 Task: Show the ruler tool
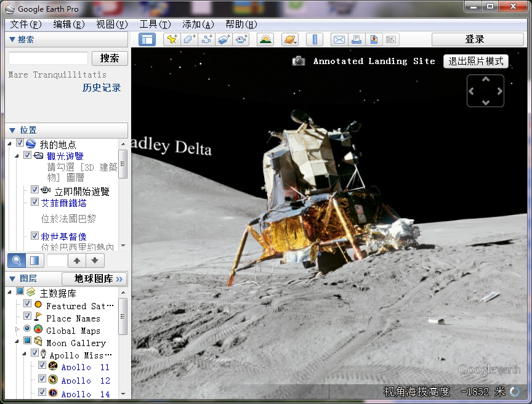coord(315,39)
